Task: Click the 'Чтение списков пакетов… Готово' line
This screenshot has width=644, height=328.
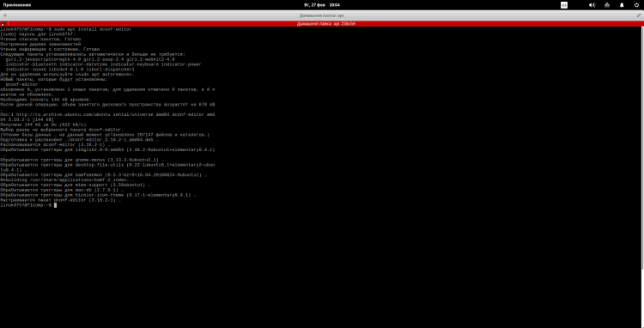Action: tap(40, 39)
